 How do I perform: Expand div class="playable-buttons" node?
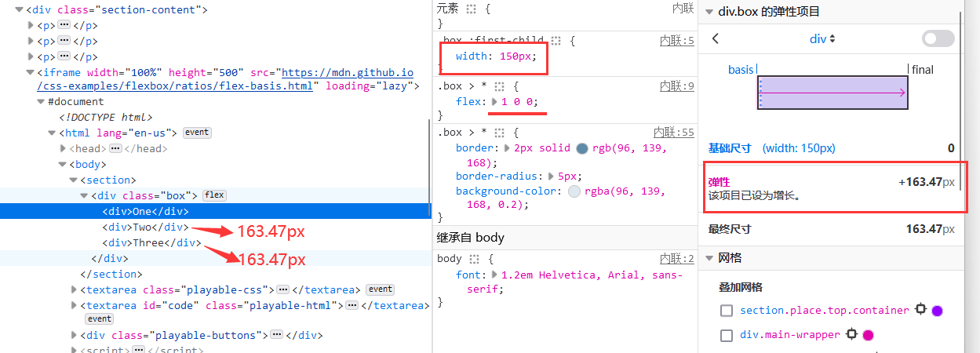point(75,335)
